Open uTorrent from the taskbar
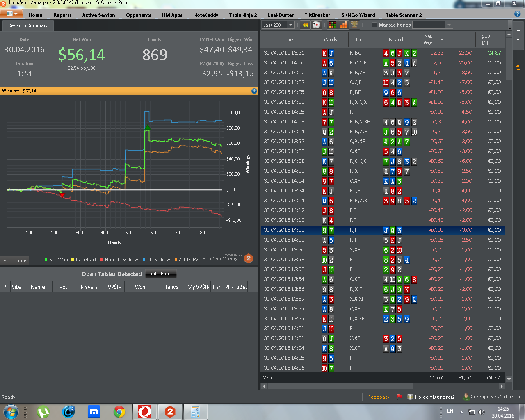 43,412
